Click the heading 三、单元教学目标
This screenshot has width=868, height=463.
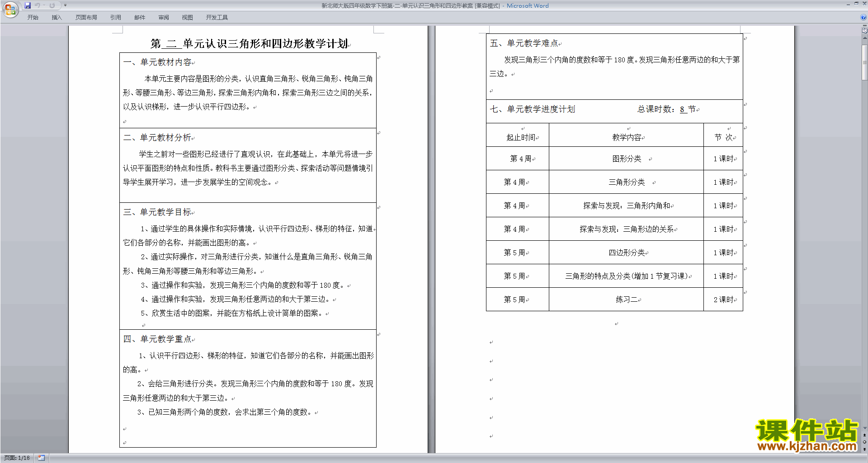tap(157, 212)
